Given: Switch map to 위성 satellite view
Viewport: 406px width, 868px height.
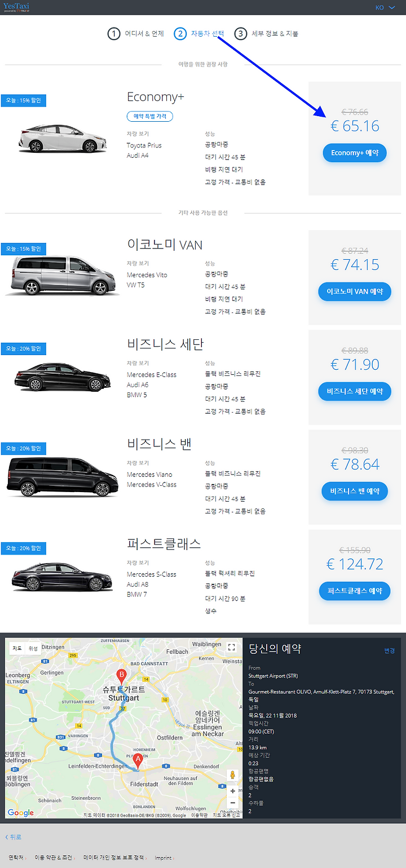Looking at the screenshot, I should click(x=33, y=648).
